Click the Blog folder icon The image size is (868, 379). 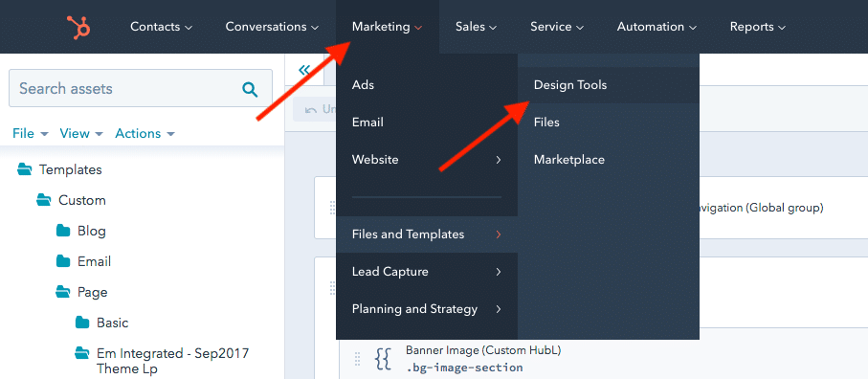tap(63, 231)
